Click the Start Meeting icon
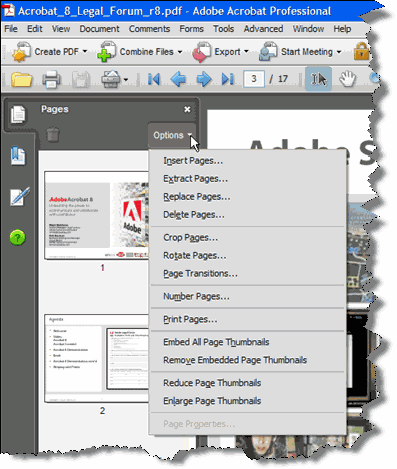 point(268,52)
